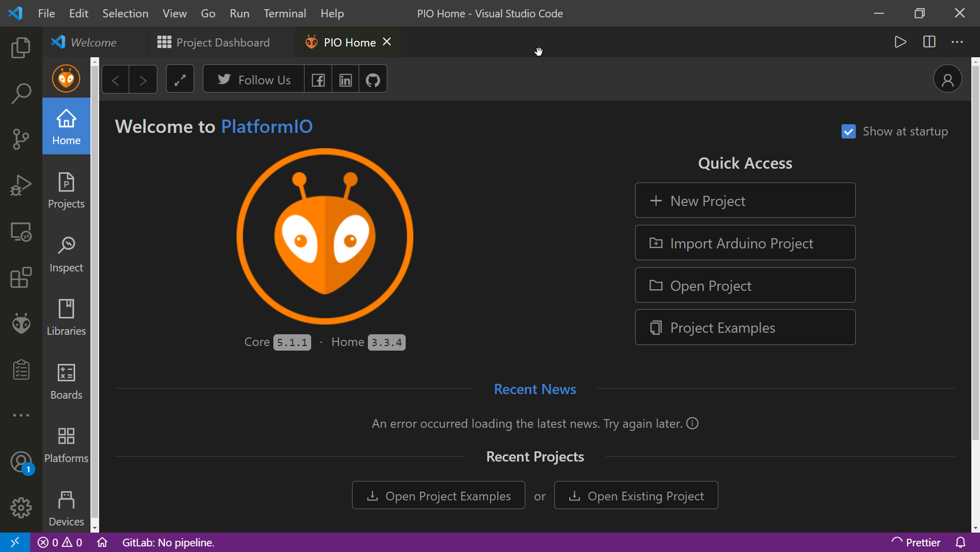This screenshot has height=552, width=980.
Task: Open PIO account profile icon
Action: (947, 79)
